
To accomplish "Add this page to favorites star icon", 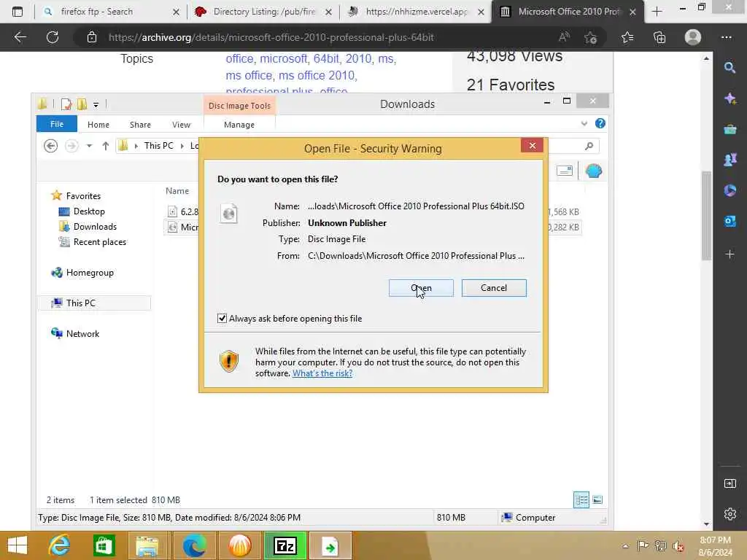I will tap(591, 37).
